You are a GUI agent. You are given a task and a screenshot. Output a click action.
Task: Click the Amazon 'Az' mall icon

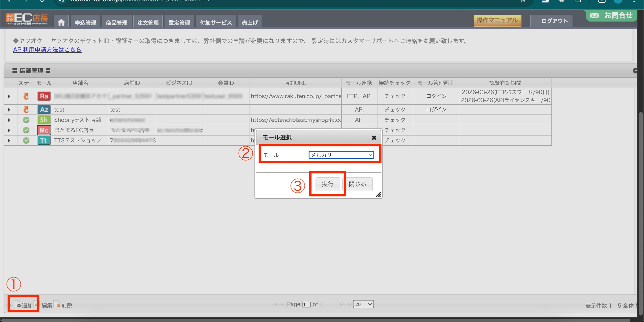[x=44, y=110]
